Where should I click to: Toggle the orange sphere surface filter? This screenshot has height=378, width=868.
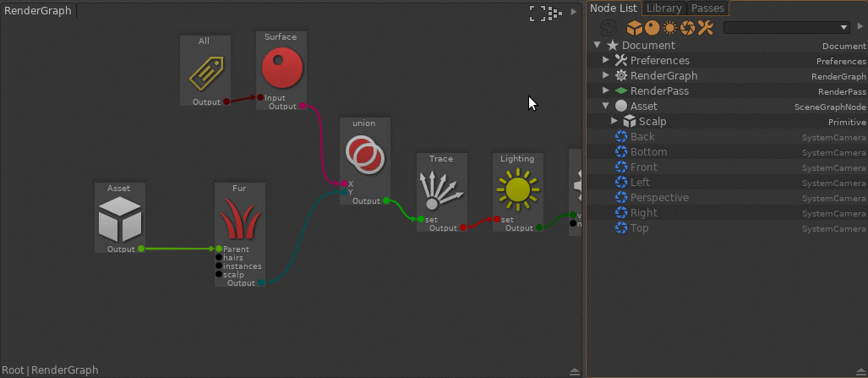pos(651,28)
